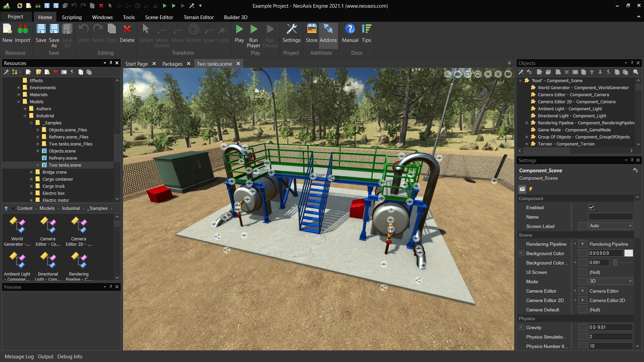The width and height of the screenshot is (644, 362).
Task: Toggle the Enabled checkbox
Action: [591, 207]
